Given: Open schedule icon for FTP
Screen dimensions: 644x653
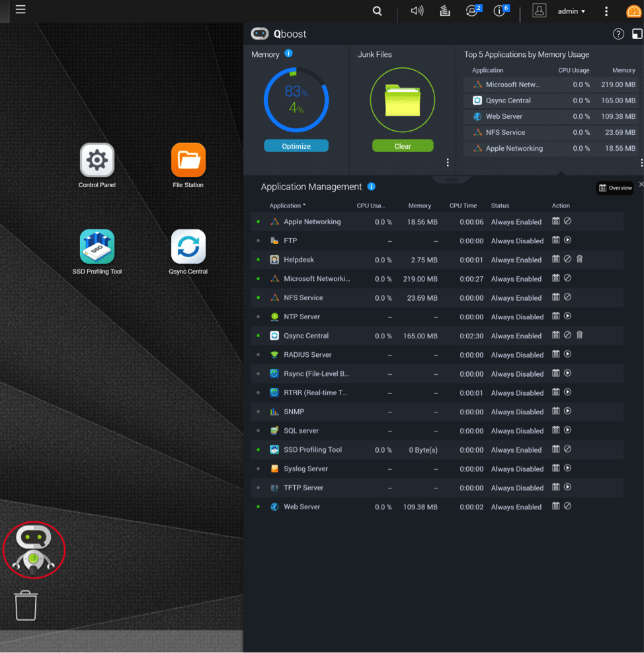Looking at the screenshot, I should pos(555,240).
